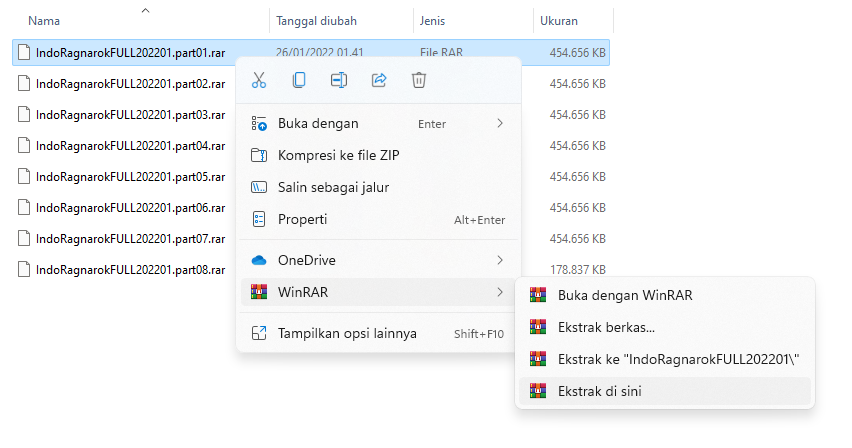Screen dimensions: 852x448
Task: Open Properti from context menu
Action: pos(378,220)
